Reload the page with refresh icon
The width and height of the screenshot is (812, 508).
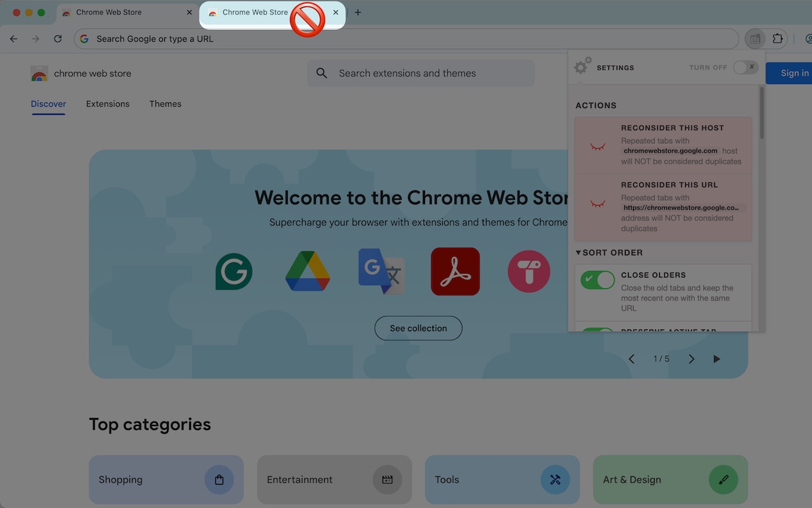(58, 39)
